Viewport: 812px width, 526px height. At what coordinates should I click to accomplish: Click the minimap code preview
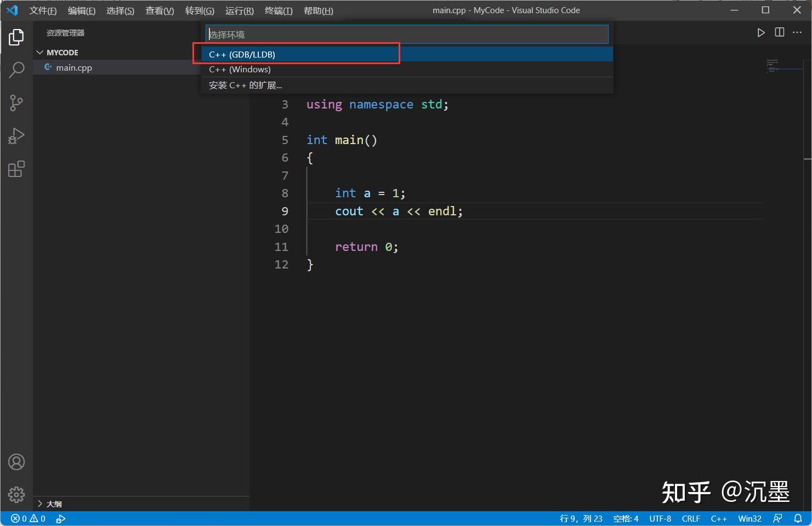coord(785,66)
